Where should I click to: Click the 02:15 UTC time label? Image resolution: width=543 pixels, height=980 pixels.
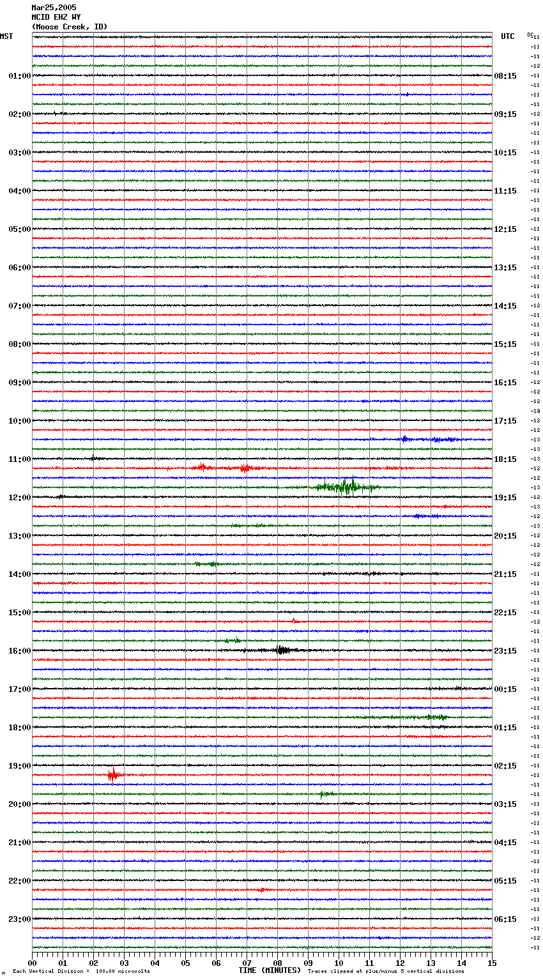coord(505,766)
